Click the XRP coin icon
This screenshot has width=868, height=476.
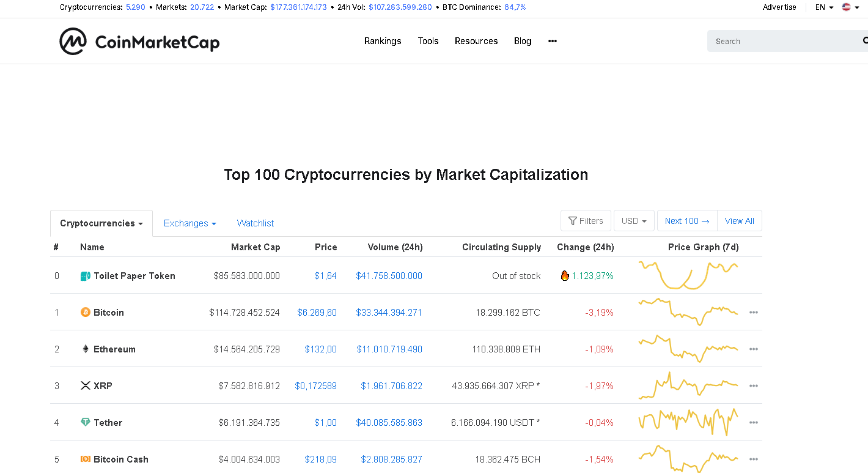point(86,386)
